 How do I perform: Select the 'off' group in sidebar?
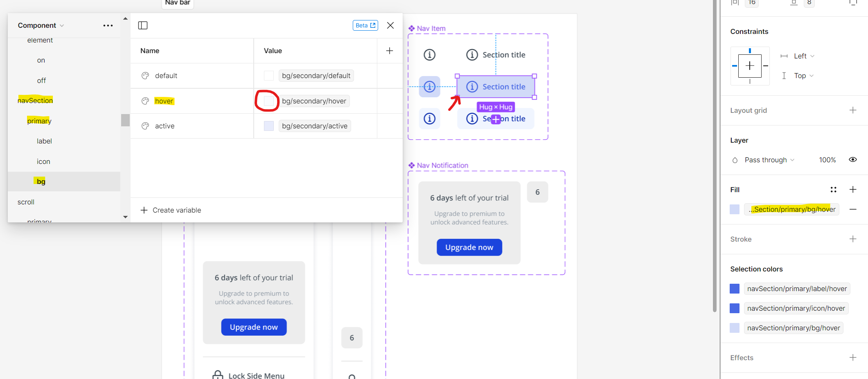coord(41,81)
